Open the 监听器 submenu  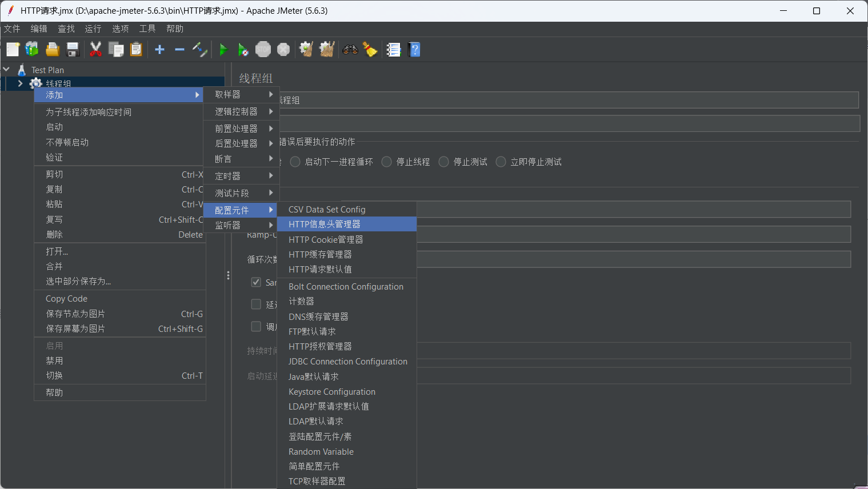pyautogui.click(x=241, y=225)
